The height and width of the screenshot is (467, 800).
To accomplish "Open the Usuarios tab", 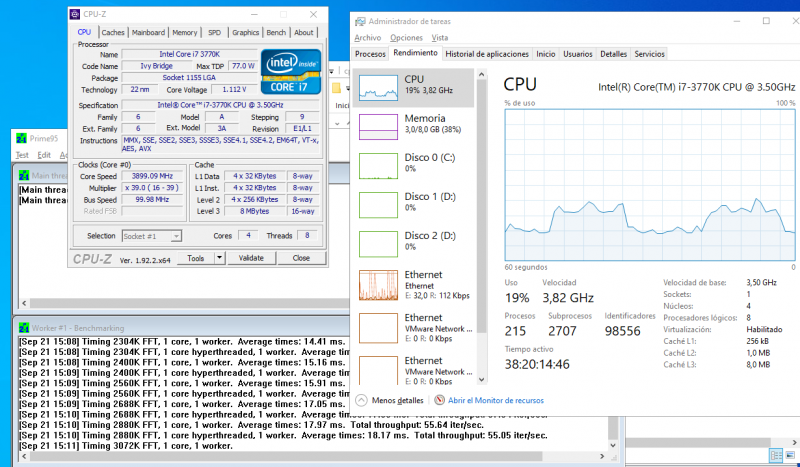I will pyautogui.click(x=578, y=54).
